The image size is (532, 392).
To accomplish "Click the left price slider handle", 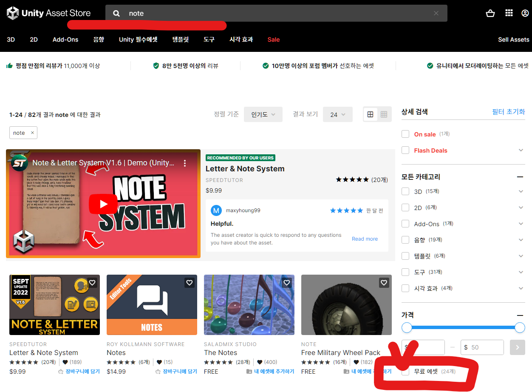I will [x=407, y=327].
